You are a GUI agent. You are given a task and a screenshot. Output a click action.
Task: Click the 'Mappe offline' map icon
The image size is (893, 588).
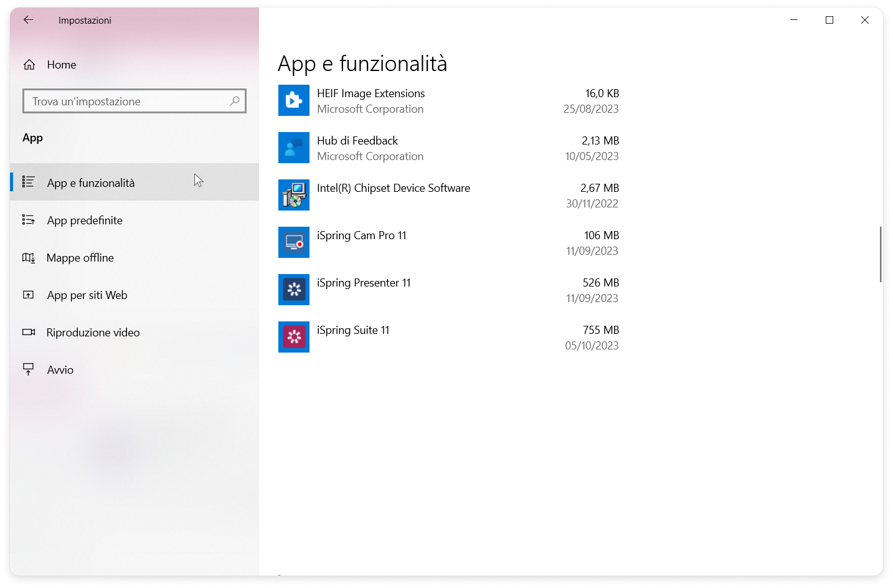pos(28,257)
